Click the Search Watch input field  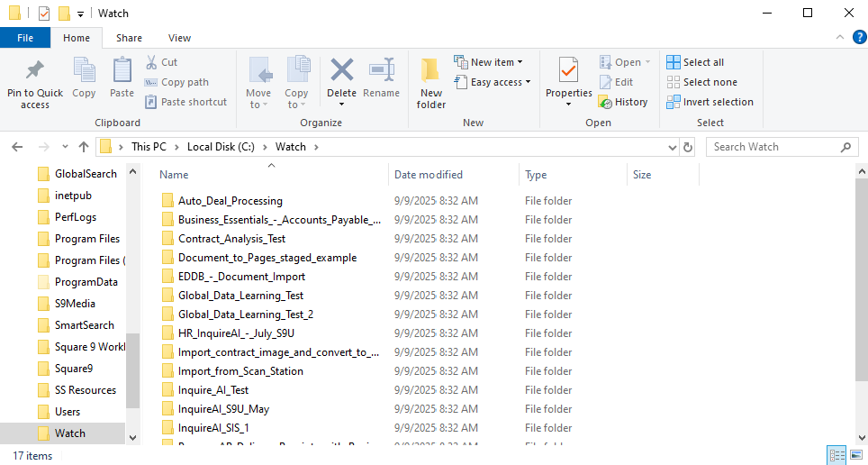(x=773, y=147)
